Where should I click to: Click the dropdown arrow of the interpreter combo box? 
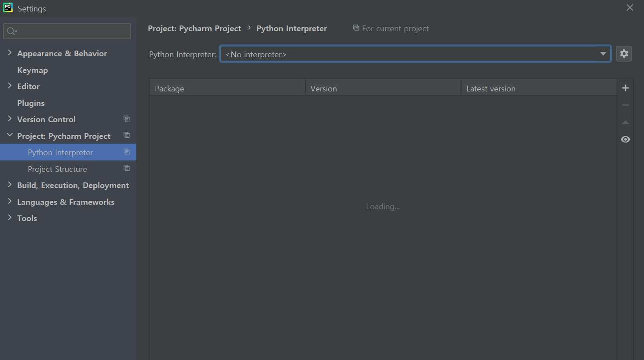pyautogui.click(x=603, y=54)
